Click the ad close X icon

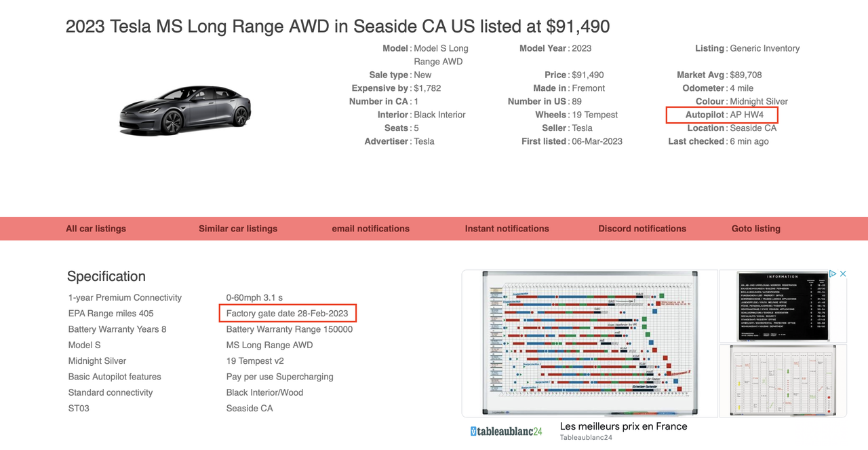pos(843,274)
